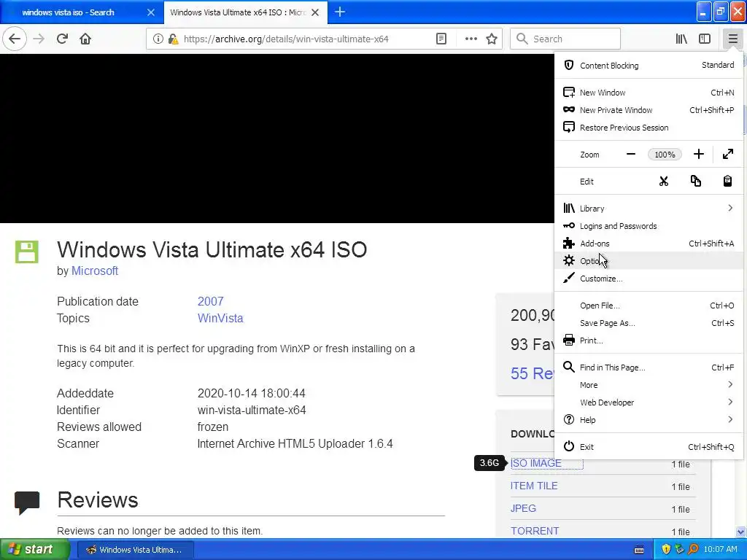
Task: Expand the Library submenu
Action: pyautogui.click(x=649, y=208)
